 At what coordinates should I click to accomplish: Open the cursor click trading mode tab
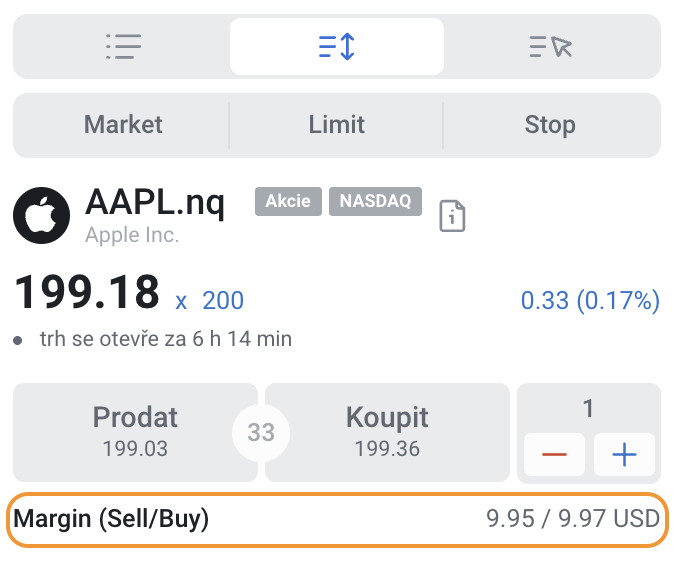(551, 47)
